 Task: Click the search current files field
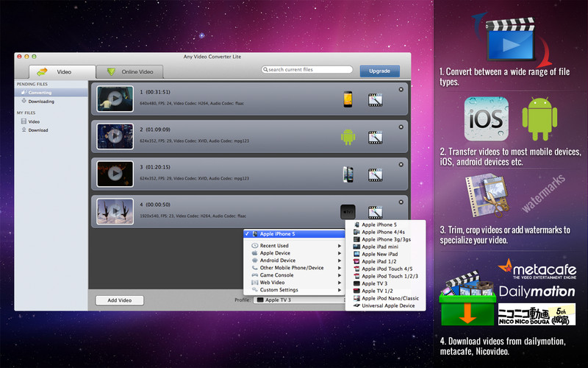pos(307,69)
